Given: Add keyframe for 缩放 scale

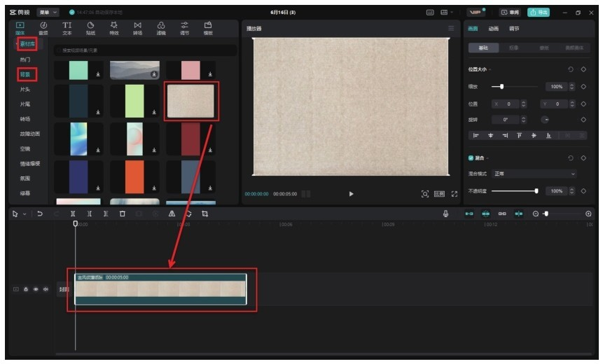Looking at the screenshot, I should [x=583, y=87].
